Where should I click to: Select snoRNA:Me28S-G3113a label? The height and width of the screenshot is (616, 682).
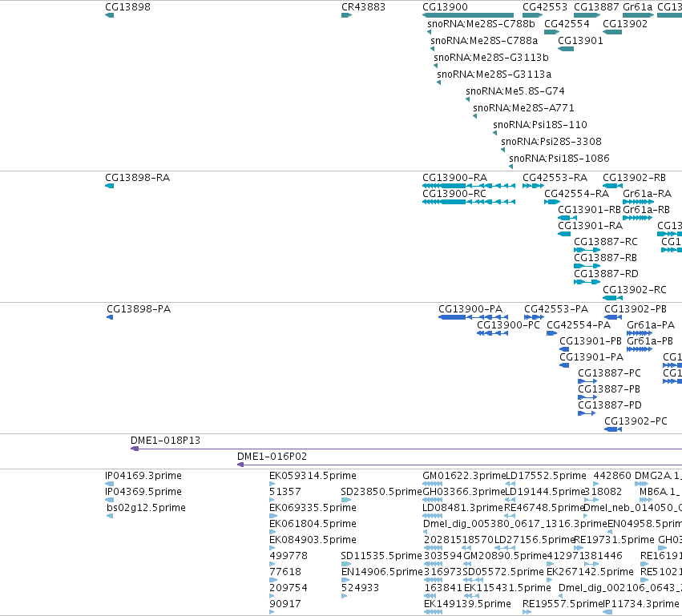494,74
